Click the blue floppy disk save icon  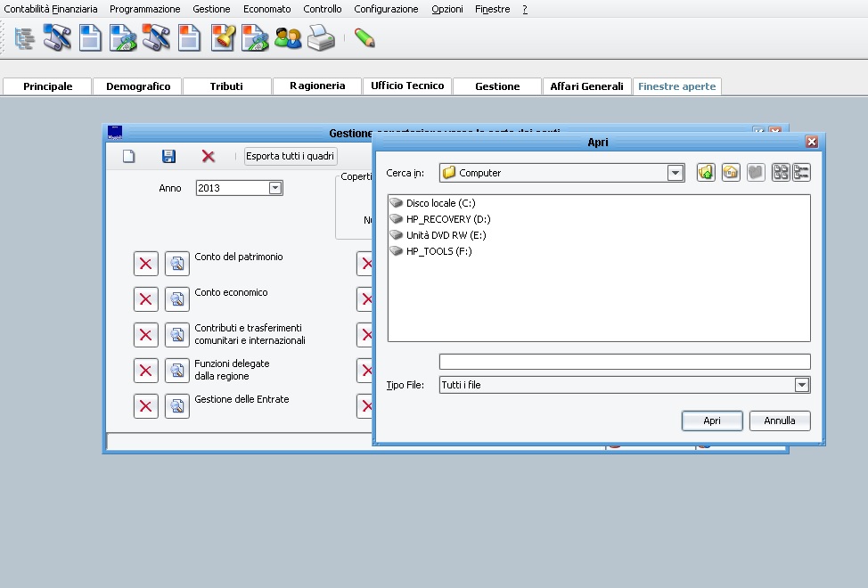(x=168, y=157)
